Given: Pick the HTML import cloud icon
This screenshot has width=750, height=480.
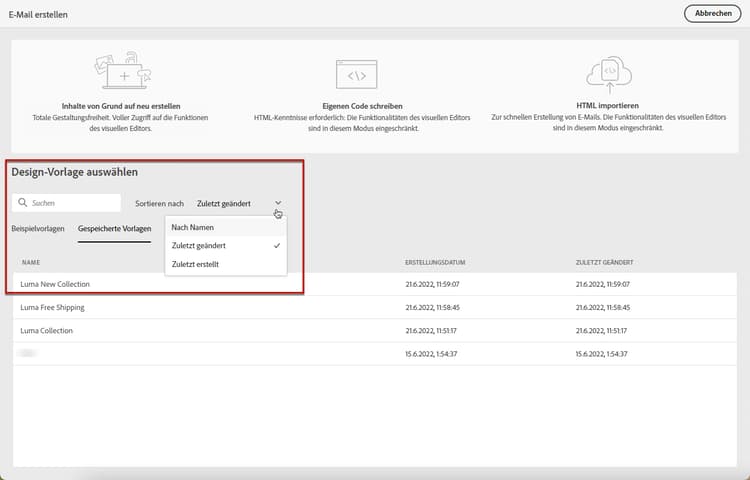Looking at the screenshot, I should click(608, 74).
